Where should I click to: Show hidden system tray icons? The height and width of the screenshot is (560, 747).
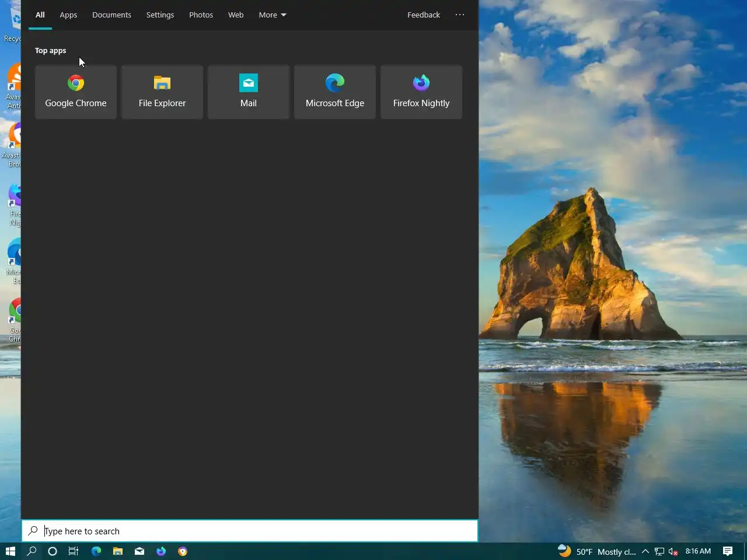click(645, 551)
